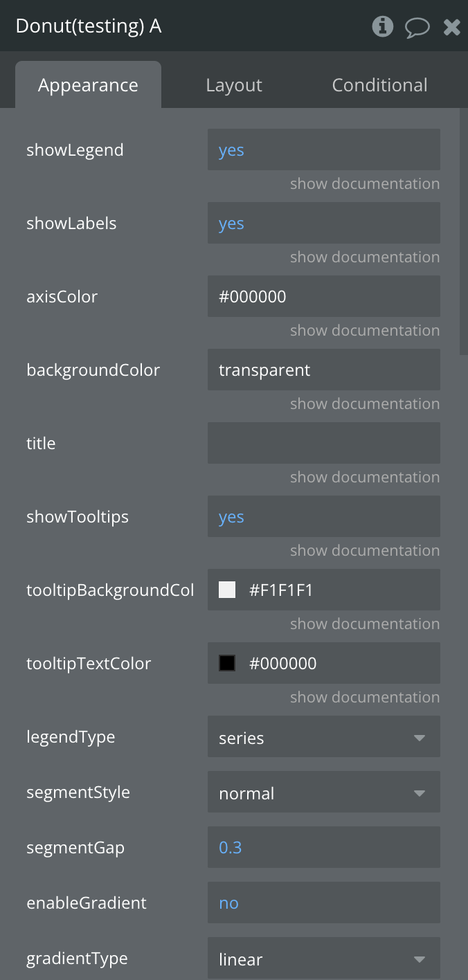Click the segmentGap value field

(323, 847)
